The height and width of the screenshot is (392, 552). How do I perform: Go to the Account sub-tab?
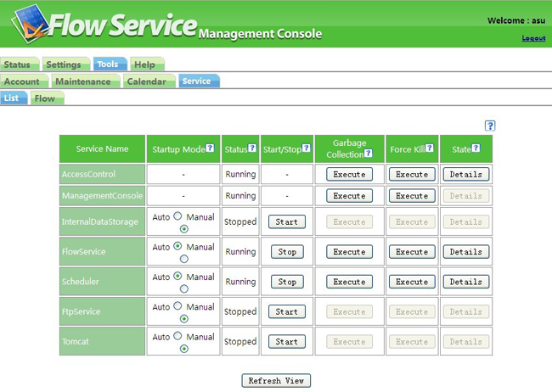25,81
